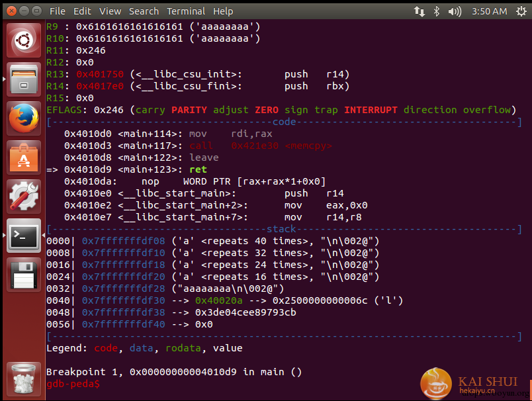Close the terminal window
The image size is (532, 401).
click(11, 11)
